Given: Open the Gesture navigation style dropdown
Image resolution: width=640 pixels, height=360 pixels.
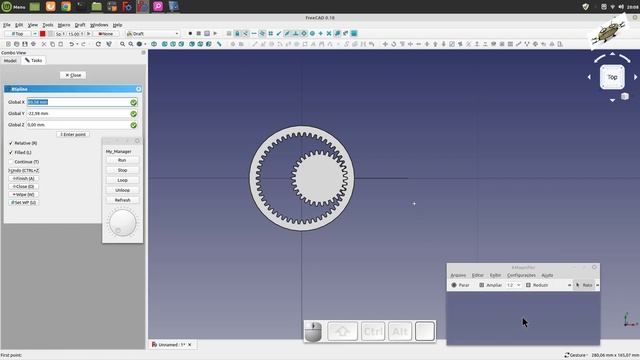Looking at the screenshot, I should pyautogui.click(x=576, y=355).
